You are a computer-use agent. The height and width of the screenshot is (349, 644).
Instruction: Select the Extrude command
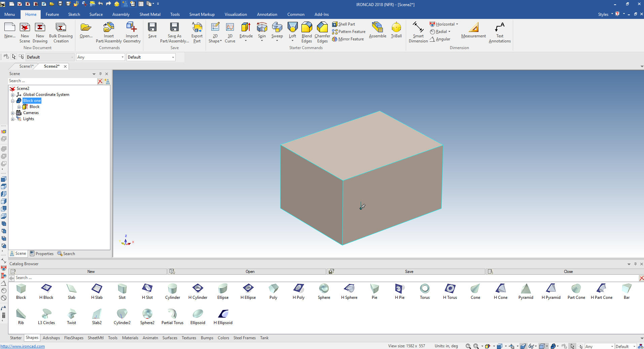(x=246, y=30)
